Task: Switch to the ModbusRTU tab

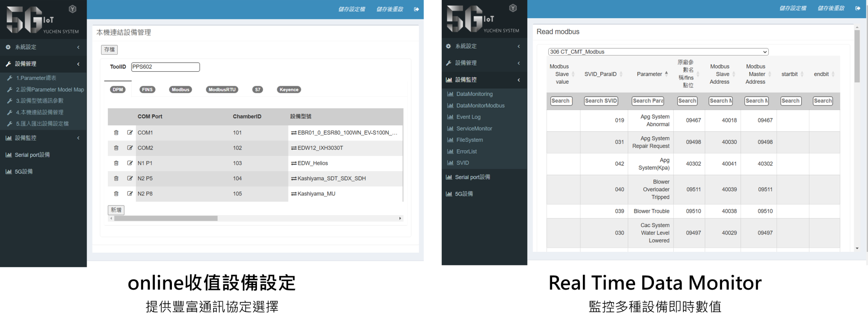Action: click(222, 90)
